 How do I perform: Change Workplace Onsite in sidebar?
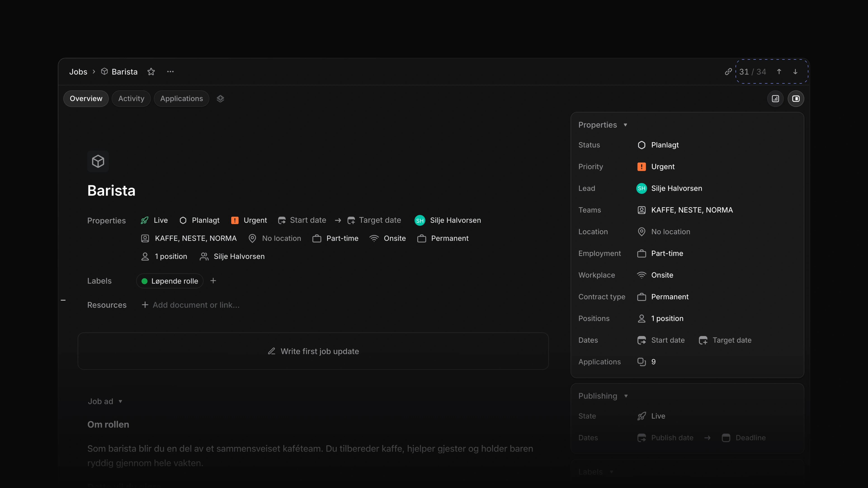[655, 275]
